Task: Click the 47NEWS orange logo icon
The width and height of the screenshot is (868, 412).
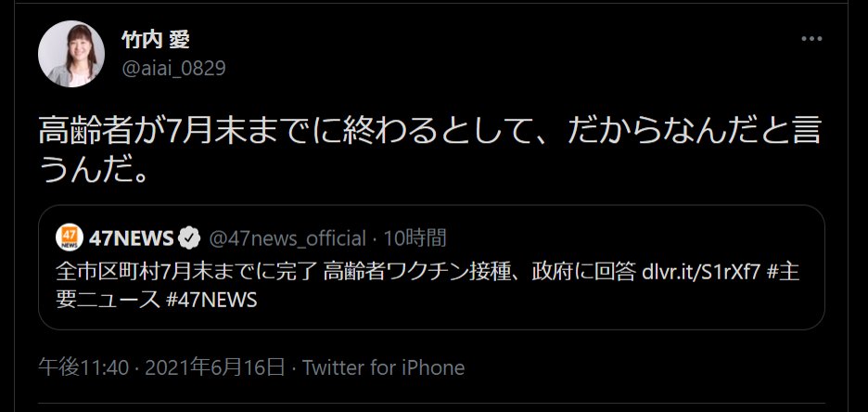Action: 70,238
